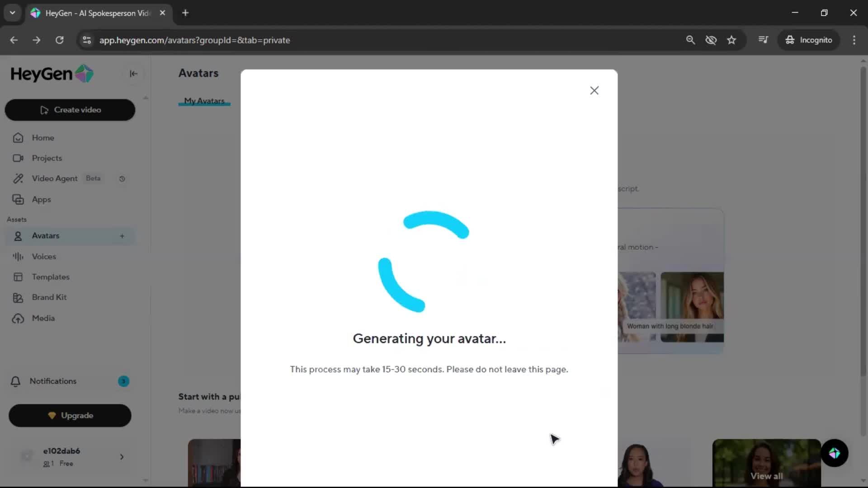Expand the e102dab6 account menu

pyautogui.click(x=122, y=457)
